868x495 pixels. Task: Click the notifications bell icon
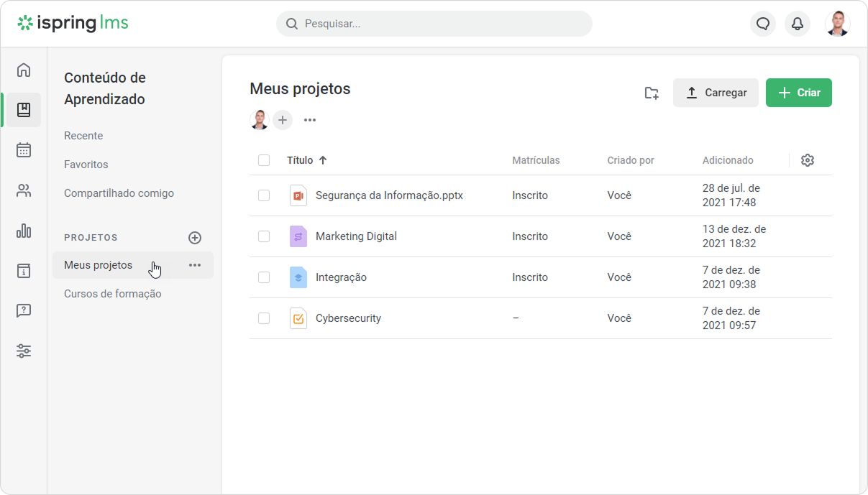point(797,24)
